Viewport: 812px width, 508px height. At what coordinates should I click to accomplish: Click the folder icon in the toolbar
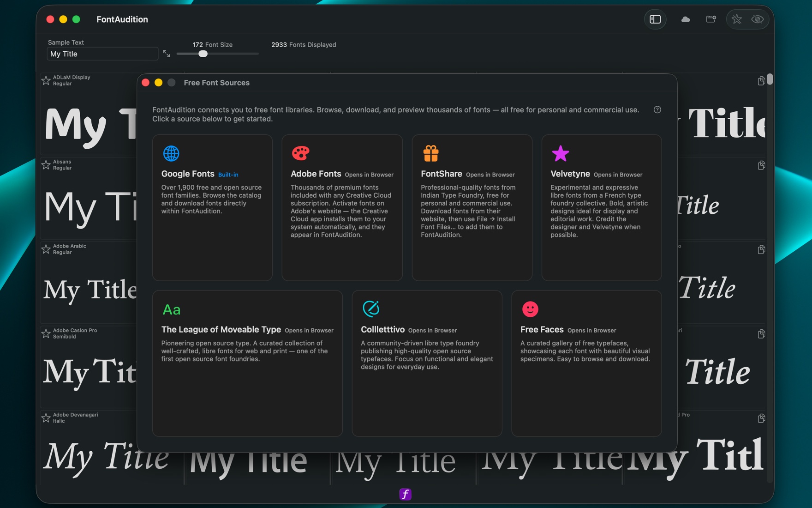click(711, 19)
